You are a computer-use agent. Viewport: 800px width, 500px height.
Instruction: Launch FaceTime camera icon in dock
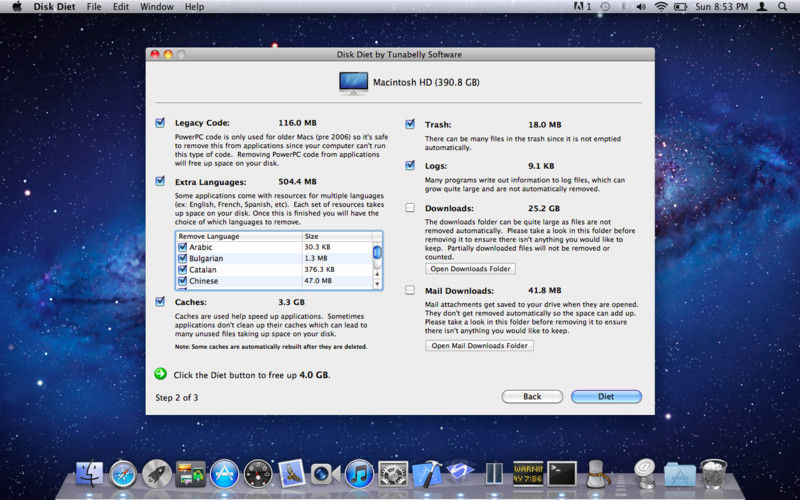(325, 474)
